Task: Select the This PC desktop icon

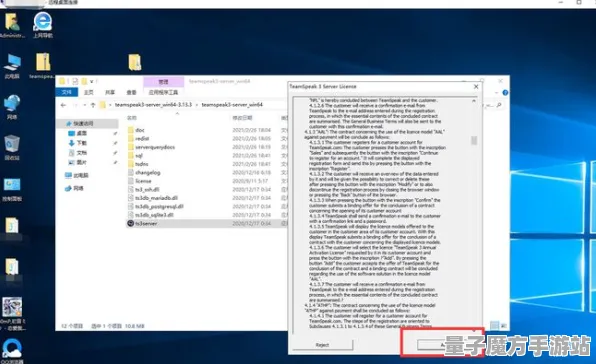Action: pos(12,65)
